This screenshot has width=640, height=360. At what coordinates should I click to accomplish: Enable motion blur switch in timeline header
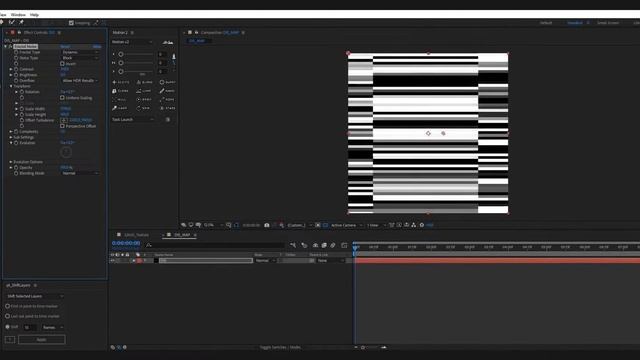[333, 245]
